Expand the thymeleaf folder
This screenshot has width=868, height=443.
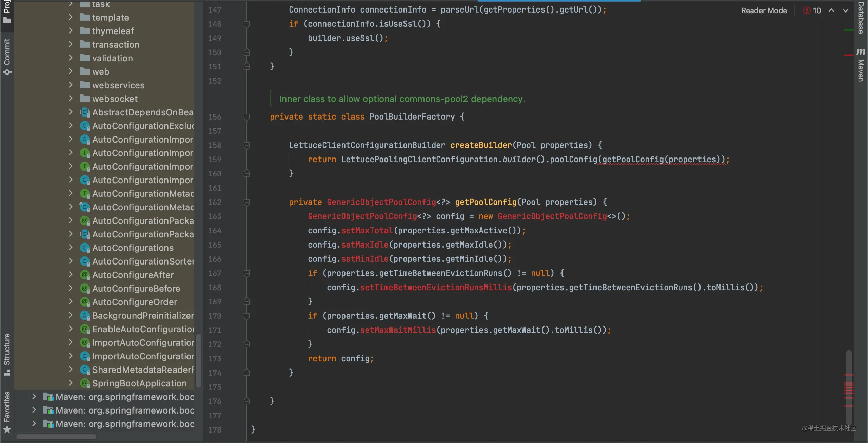pos(71,31)
